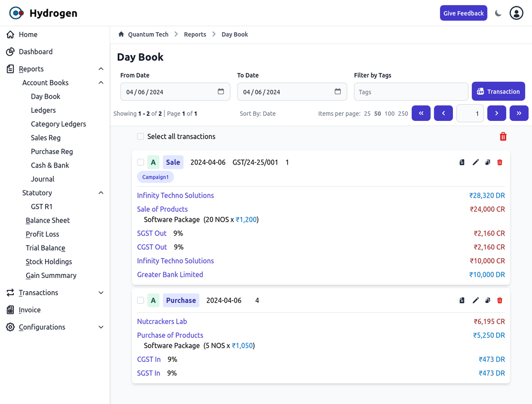Open the Trial Balance report

(46, 248)
